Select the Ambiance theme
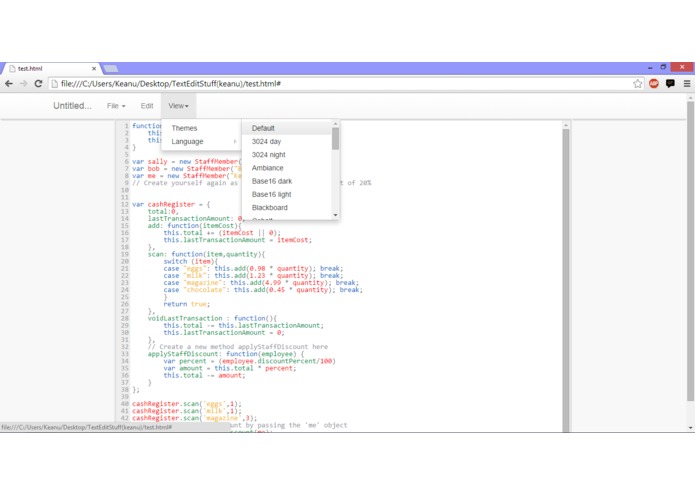 [287, 168]
